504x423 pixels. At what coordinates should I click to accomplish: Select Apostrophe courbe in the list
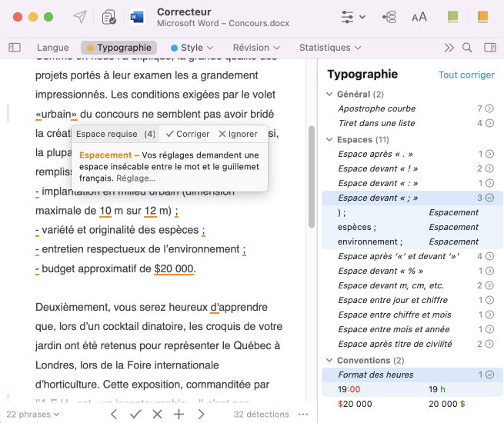tap(377, 109)
